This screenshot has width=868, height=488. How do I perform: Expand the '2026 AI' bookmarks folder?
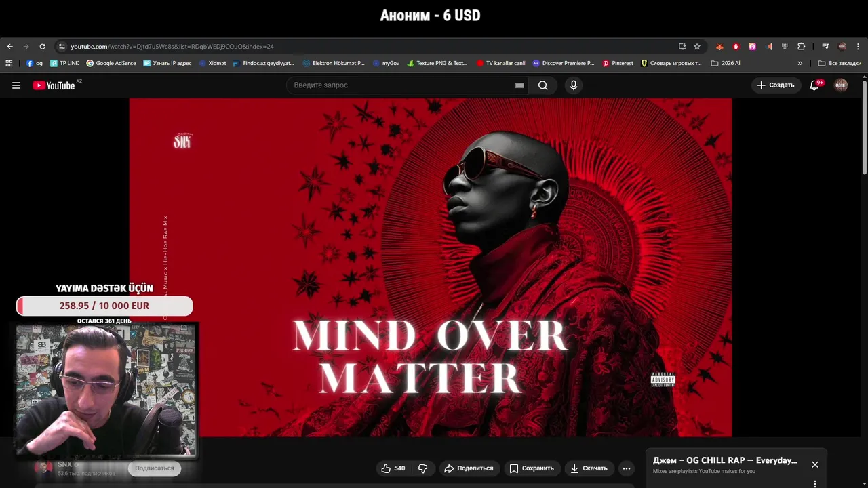tap(726, 63)
